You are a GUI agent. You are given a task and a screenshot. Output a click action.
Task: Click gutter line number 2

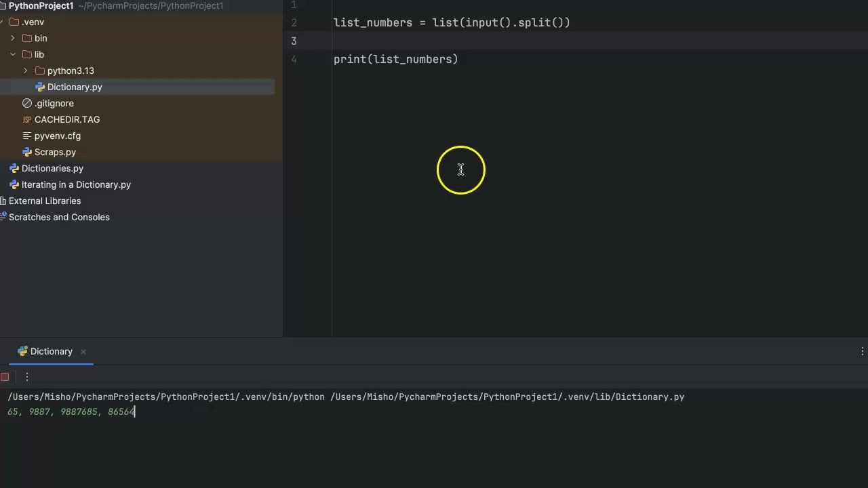tap(294, 22)
